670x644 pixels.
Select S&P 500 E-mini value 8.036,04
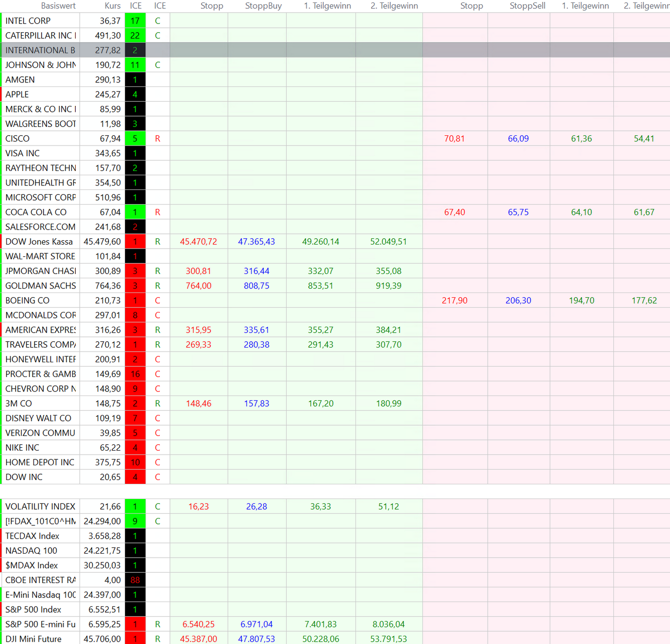pyautogui.click(x=388, y=624)
